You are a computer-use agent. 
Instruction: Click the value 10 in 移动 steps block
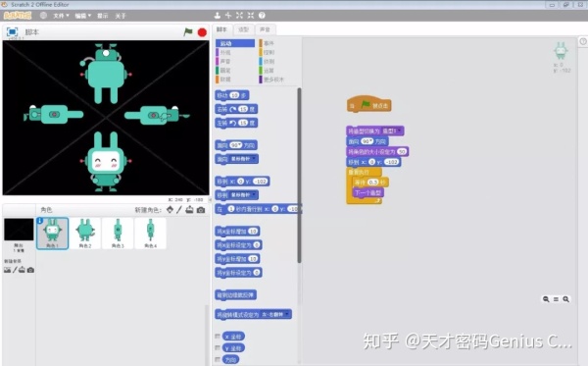235,95
